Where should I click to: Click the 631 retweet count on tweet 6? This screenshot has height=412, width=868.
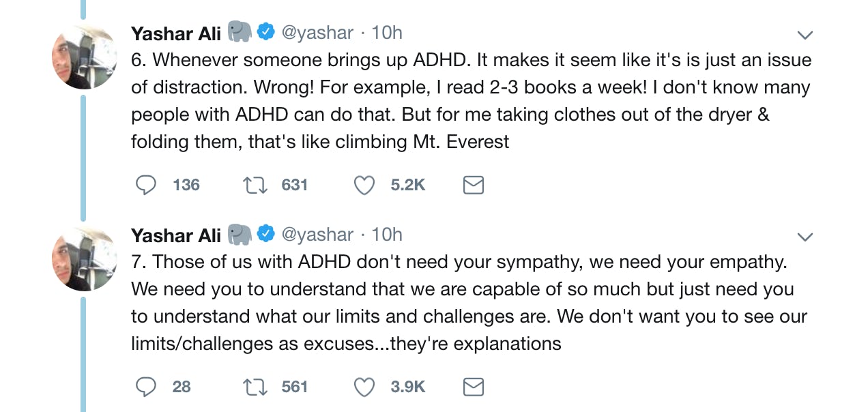[294, 184]
